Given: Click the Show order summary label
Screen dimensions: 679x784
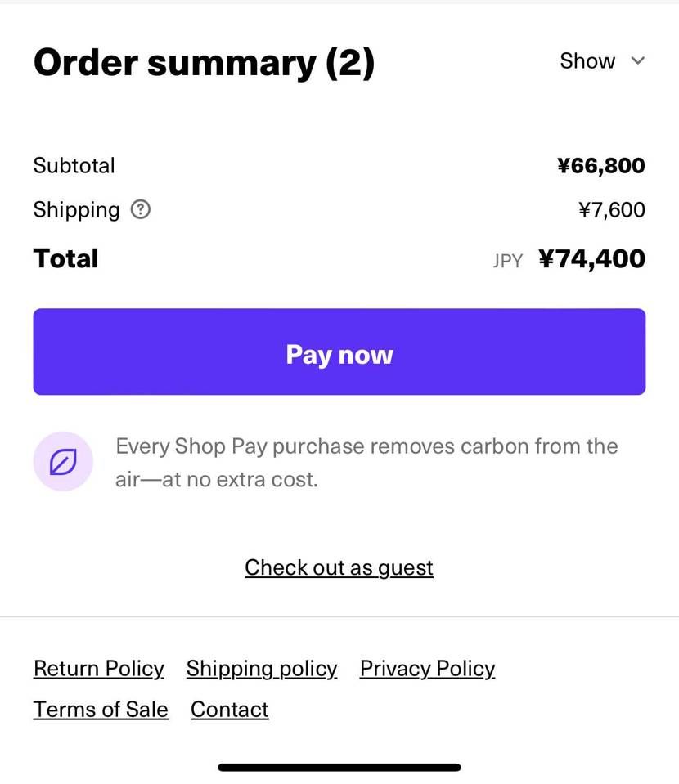Looking at the screenshot, I should (x=587, y=61).
